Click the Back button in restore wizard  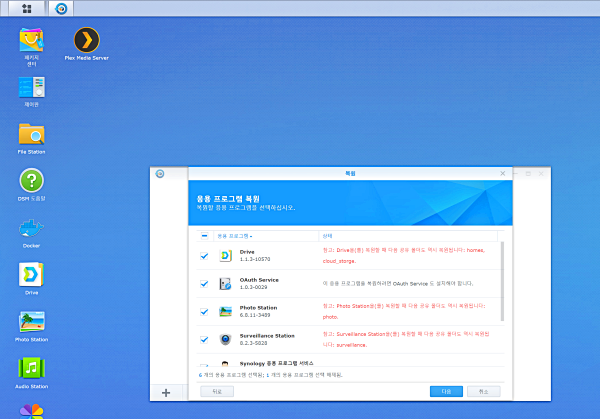(x=217, y=391)
